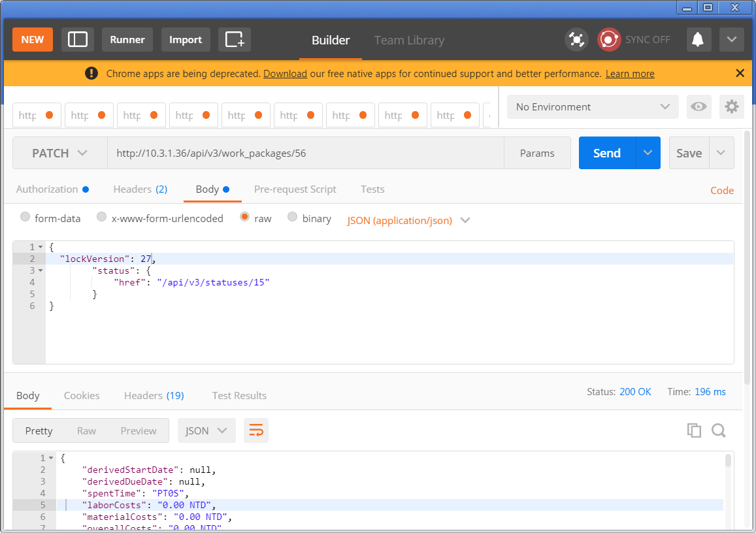Open the notifications bell
This screenshot has height=533, width=756.
(x=698, y=39)
